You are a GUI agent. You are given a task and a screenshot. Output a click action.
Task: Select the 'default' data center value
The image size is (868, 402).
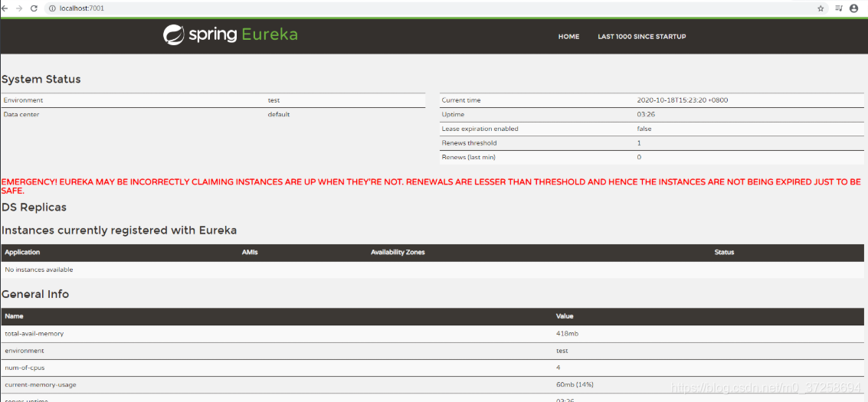pyautogui.click(x=278, y=114)
